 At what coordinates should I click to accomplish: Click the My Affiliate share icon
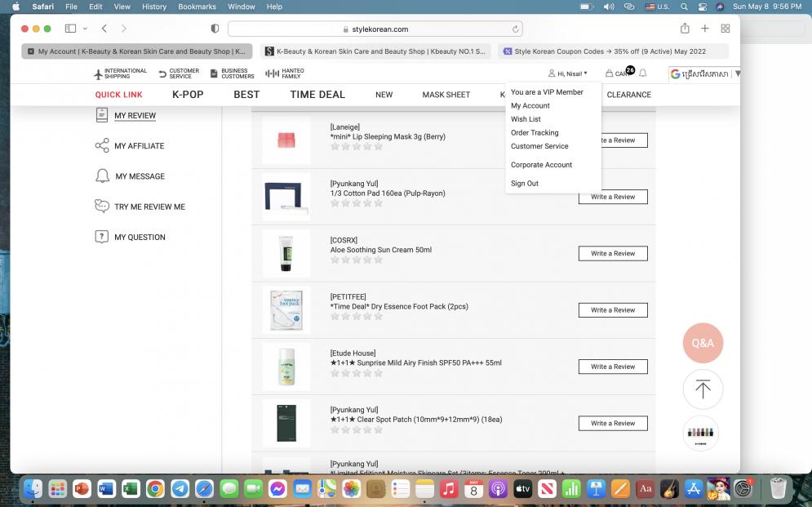point(102,146)
